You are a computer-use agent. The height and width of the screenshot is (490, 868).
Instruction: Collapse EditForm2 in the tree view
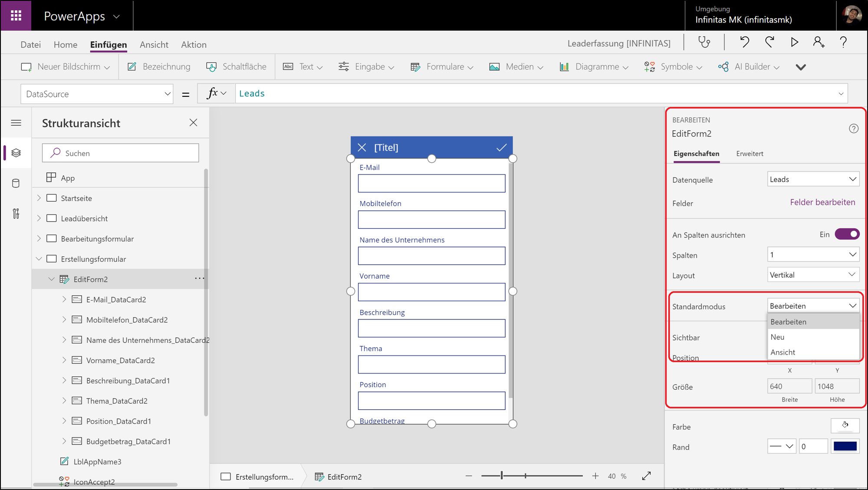[52, 279]
